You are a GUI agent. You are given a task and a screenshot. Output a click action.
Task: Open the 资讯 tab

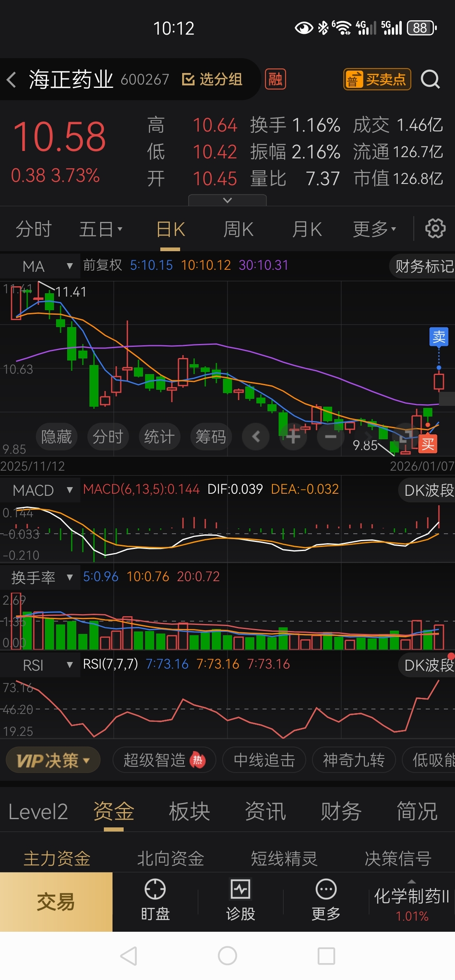pos(265,811)
